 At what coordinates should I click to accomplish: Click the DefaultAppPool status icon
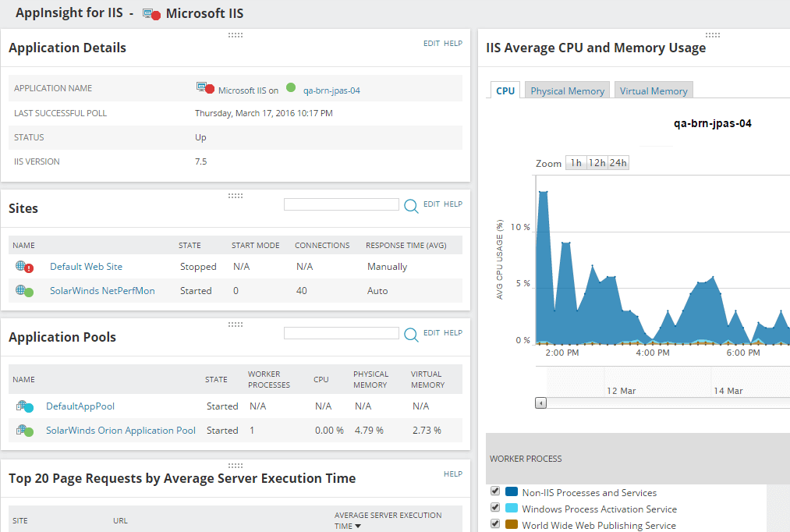[x=24, y=406]
